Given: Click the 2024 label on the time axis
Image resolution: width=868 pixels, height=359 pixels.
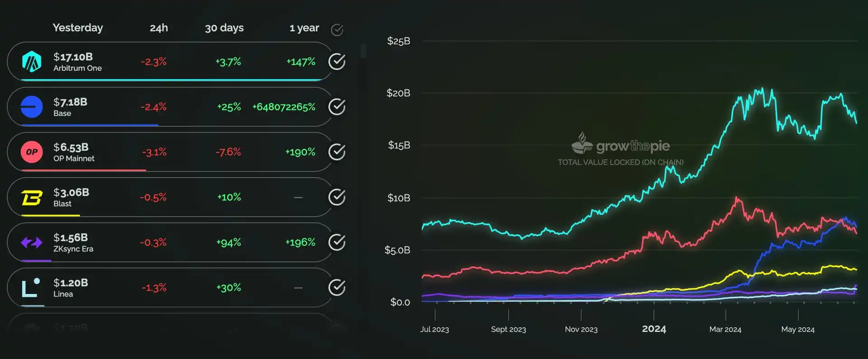Looking at the screenshot, I should pos(654,329).
